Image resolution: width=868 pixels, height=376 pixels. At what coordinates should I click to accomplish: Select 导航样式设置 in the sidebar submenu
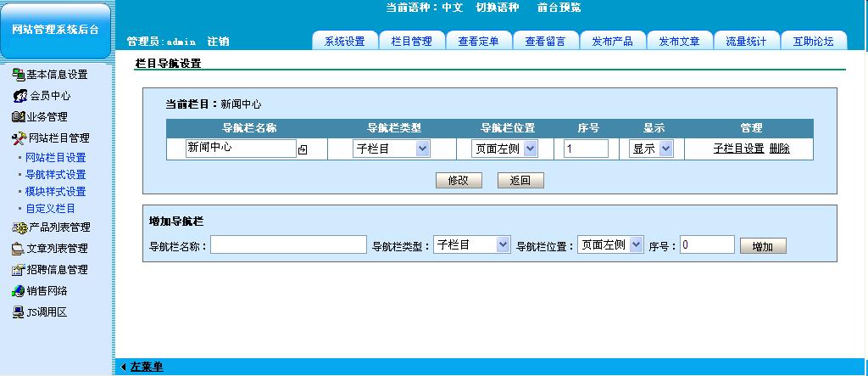point(56,175)
